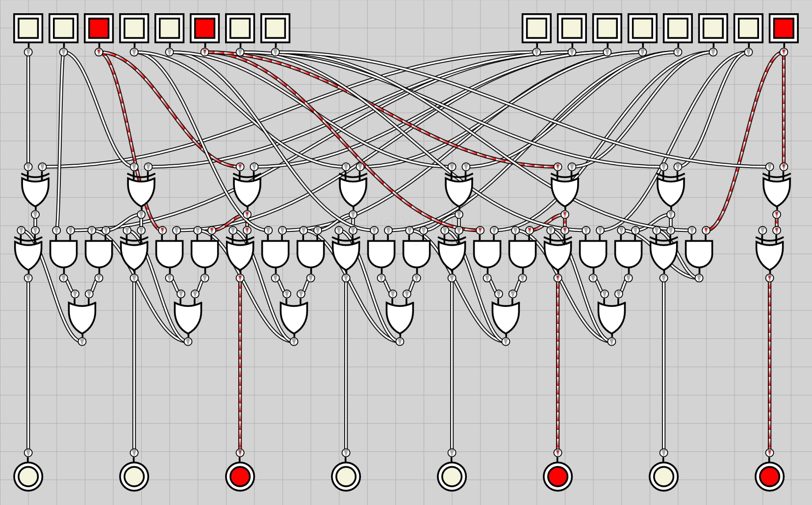
Task: Toggle the second input switch in the right group
Action: tap(572, 28)
